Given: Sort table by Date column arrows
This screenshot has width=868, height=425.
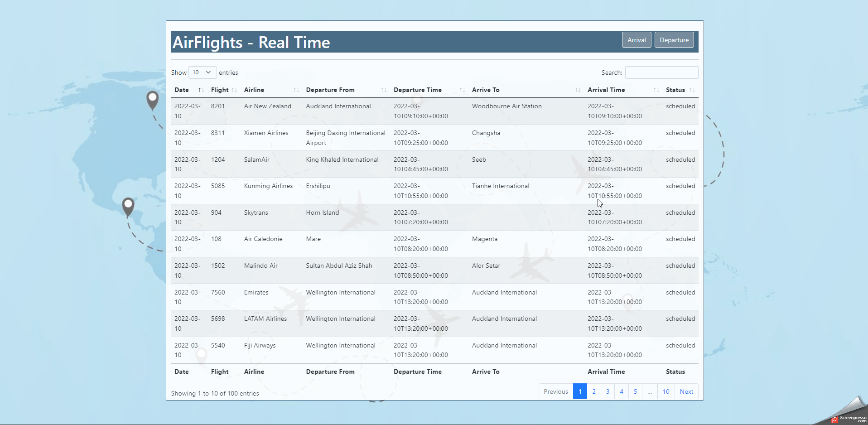Looking at the screenshot, I should click(x=201, y=90).
